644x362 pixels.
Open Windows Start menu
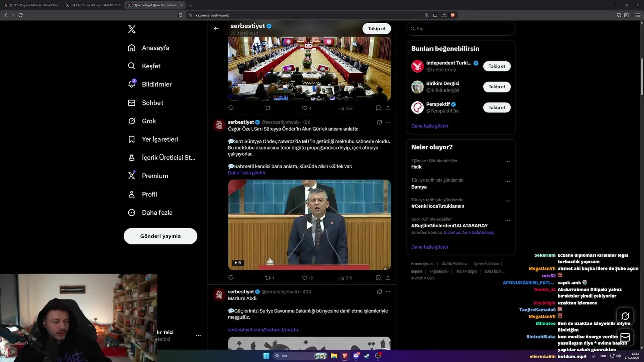(x=266, y=356)
